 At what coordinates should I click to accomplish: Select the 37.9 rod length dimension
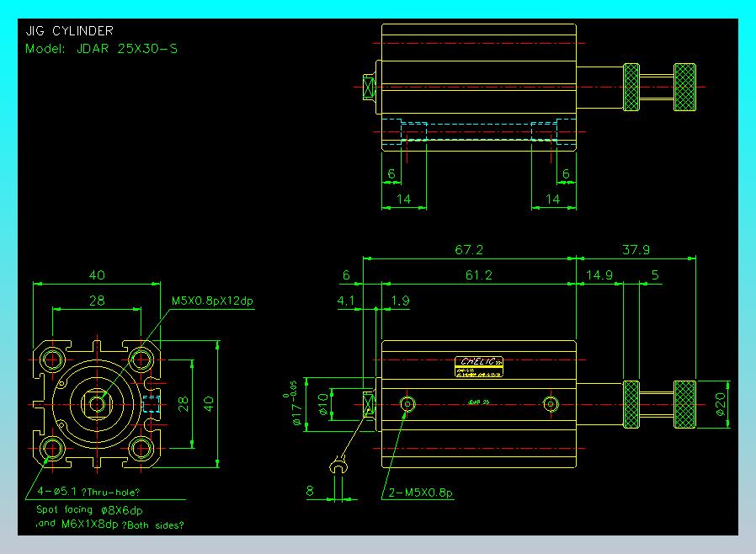(x=636, y=250)
